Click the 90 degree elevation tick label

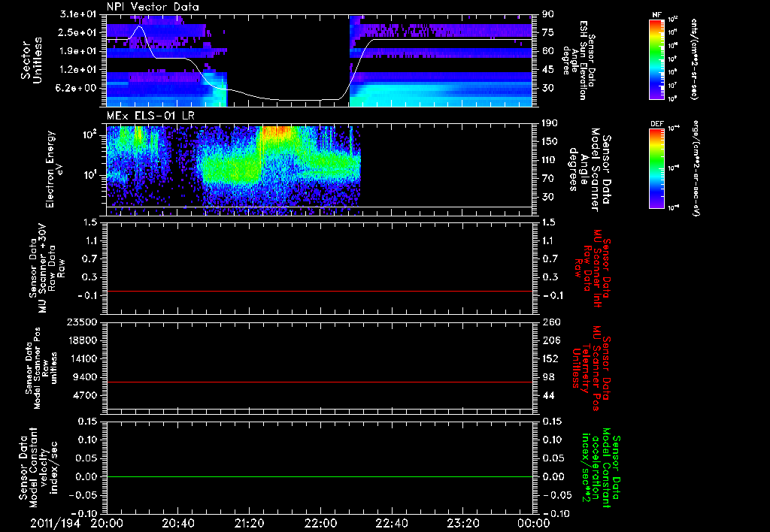tap(548, 14)
